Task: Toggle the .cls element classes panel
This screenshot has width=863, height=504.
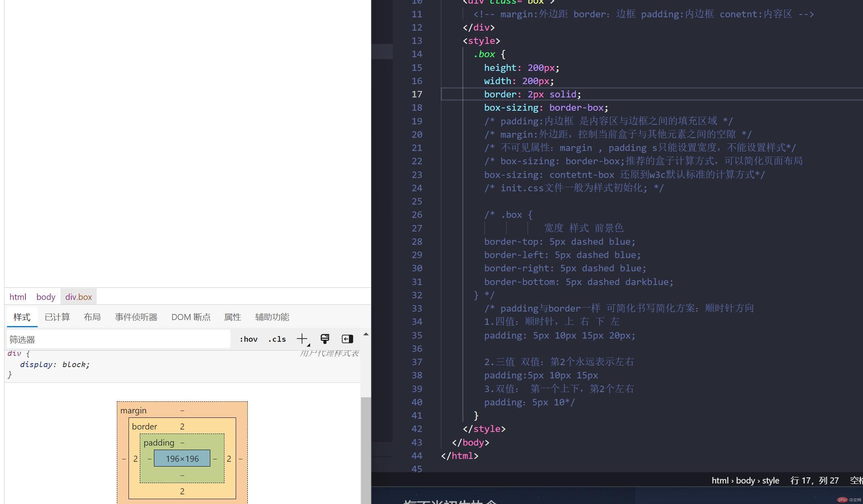Action: (x=277, y=339)
